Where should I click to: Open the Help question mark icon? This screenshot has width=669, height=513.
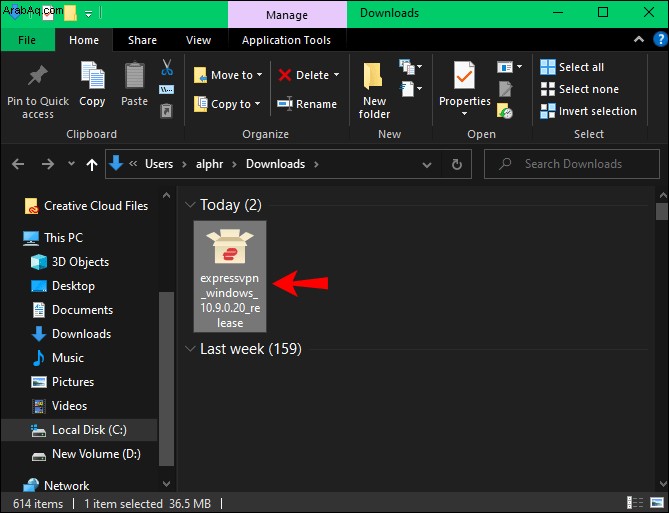[660, 40]
